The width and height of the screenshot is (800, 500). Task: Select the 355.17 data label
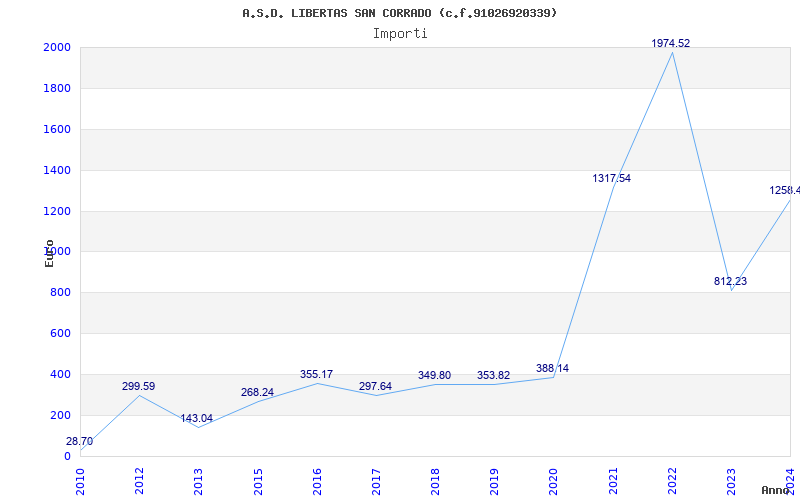(316, 374)
